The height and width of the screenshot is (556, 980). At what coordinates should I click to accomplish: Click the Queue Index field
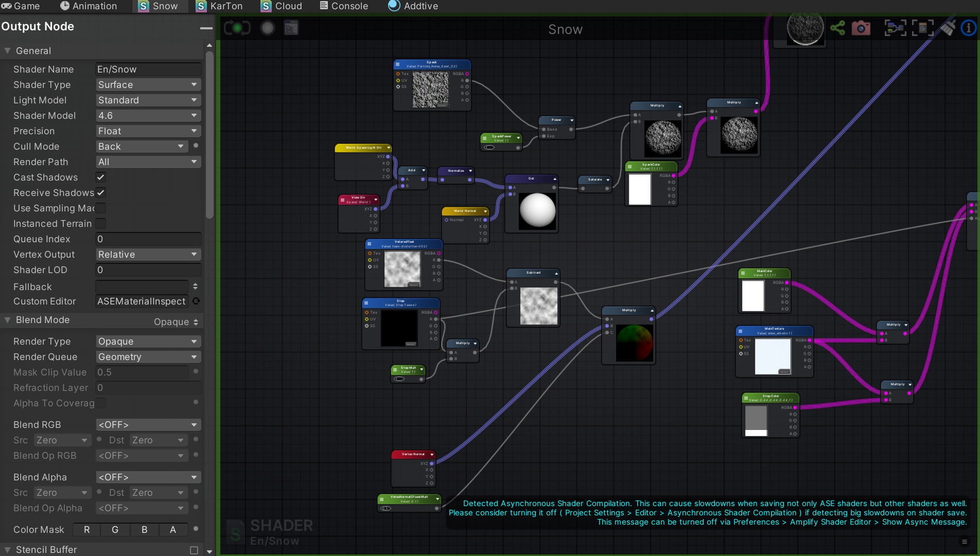(x=148, y=239)
